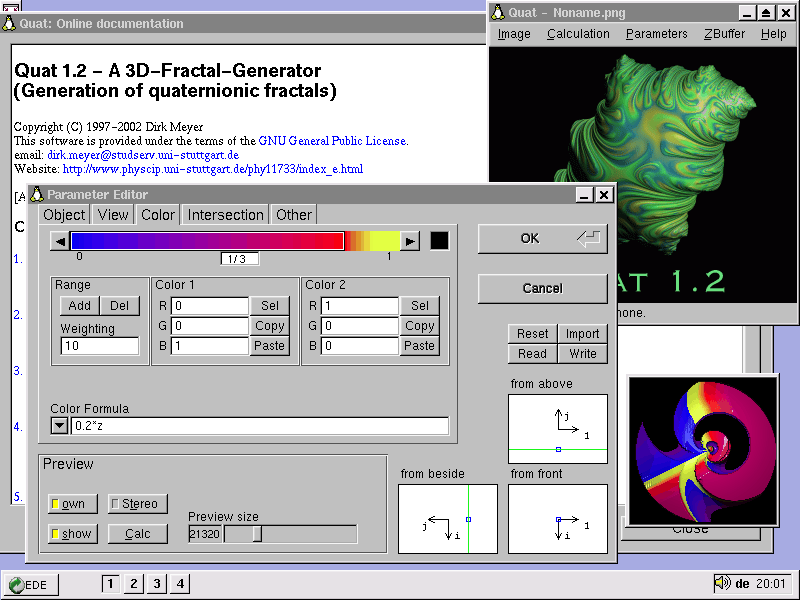Toggle the own preview option

pyautogui.click(x=71, y=503)
